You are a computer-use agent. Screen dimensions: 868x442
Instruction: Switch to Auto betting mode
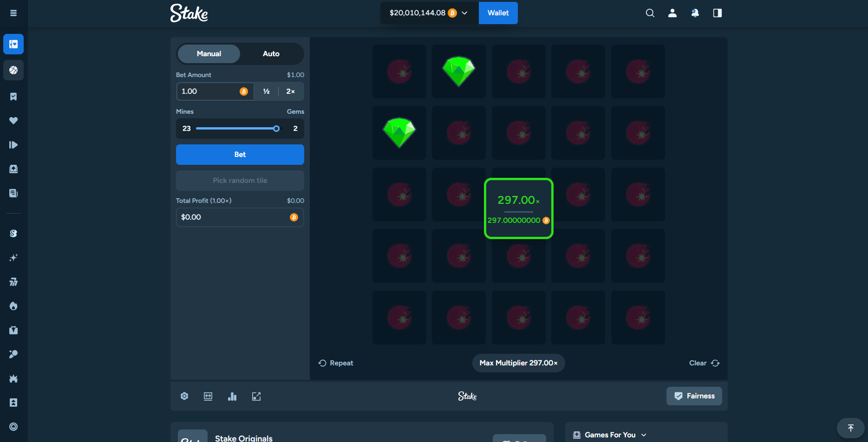pos(271,54)
